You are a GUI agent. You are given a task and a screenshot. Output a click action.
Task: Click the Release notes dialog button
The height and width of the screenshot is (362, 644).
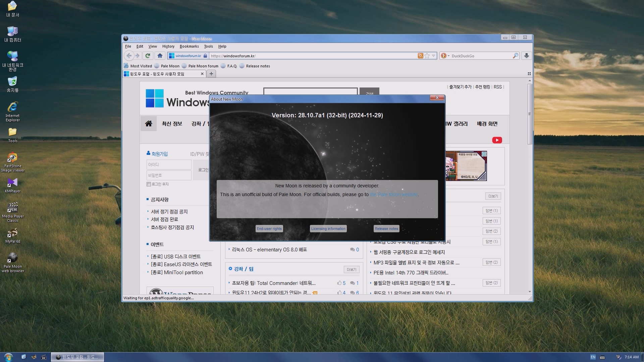[386, 229]
